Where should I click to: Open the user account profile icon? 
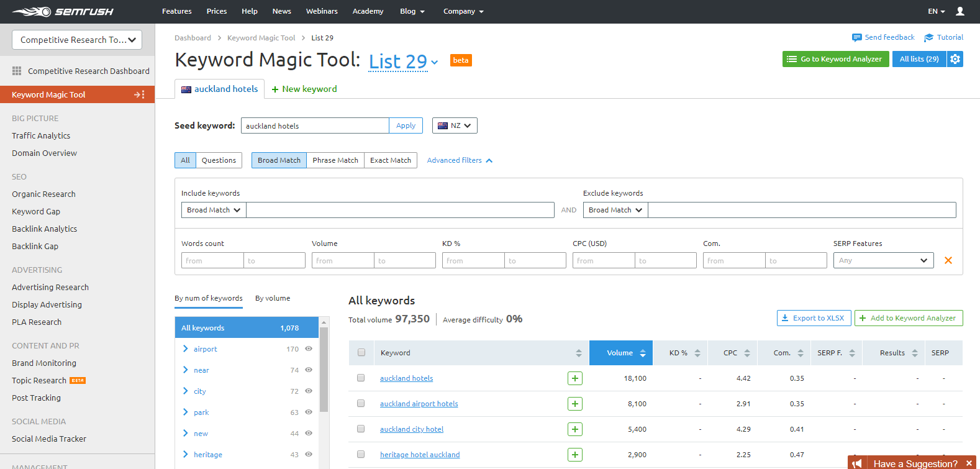[960, 11]
